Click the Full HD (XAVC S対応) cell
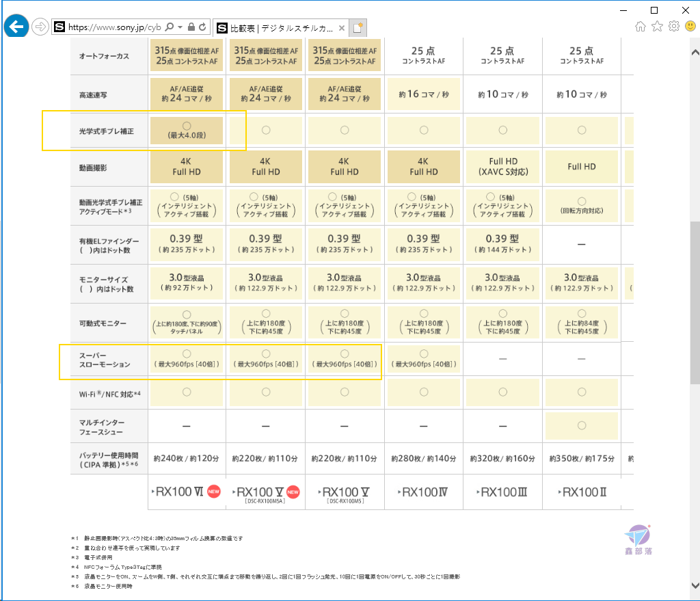 502,167
